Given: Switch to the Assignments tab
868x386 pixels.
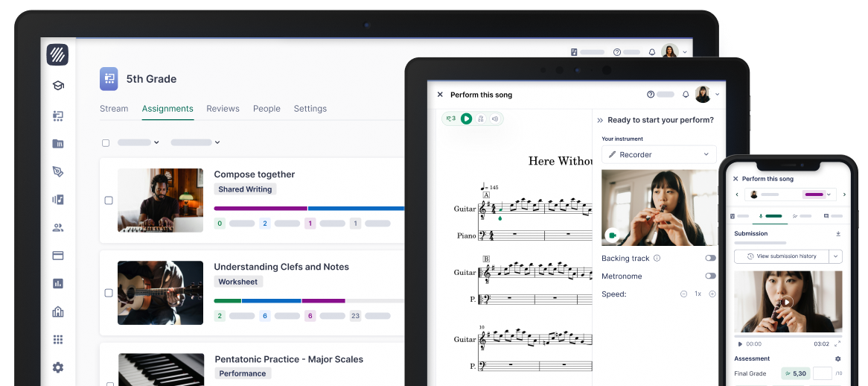Looking at the screenshot, I should click(167, 109).
